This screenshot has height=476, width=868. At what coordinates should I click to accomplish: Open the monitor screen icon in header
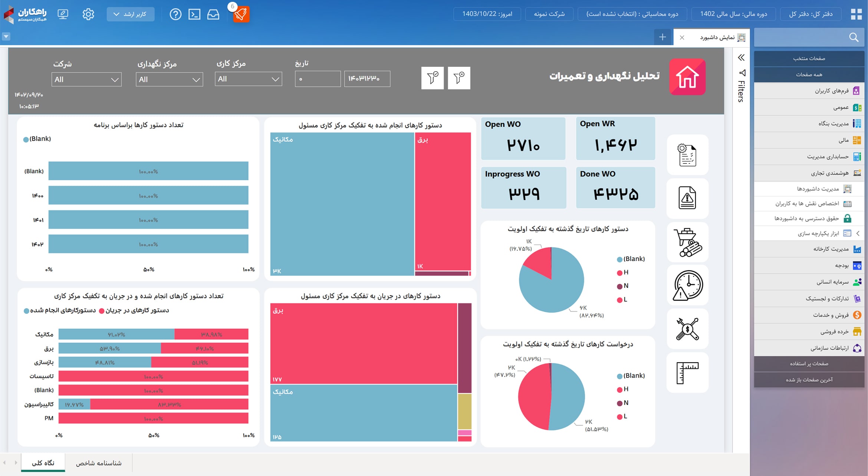tap(63, 14)
